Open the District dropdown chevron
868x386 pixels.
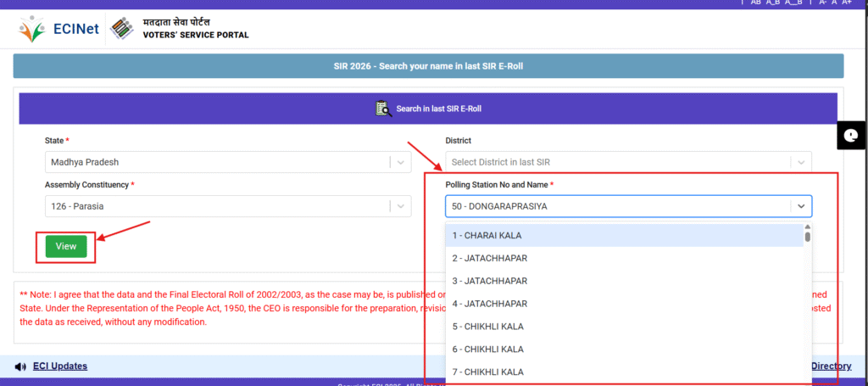(799, 162)
